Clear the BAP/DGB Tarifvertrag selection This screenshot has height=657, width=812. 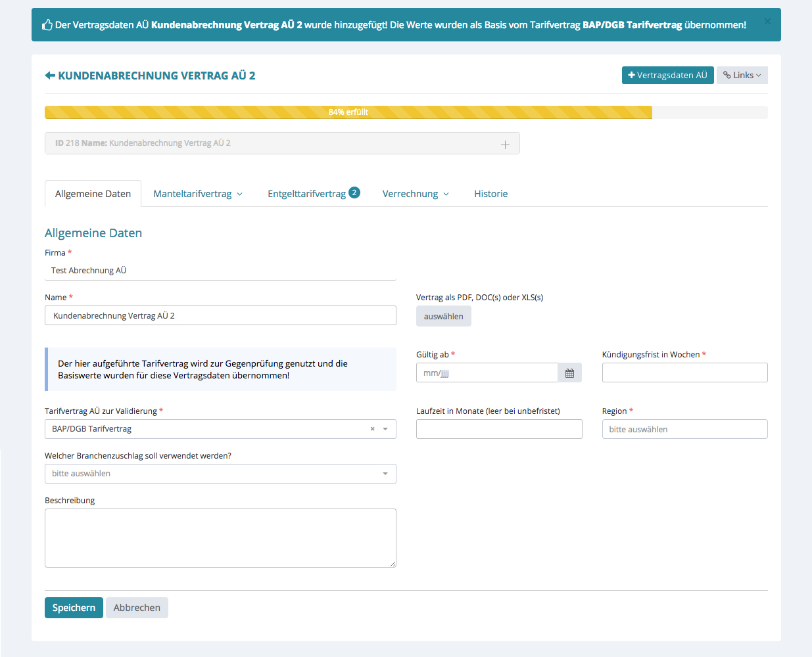point(372,429)
